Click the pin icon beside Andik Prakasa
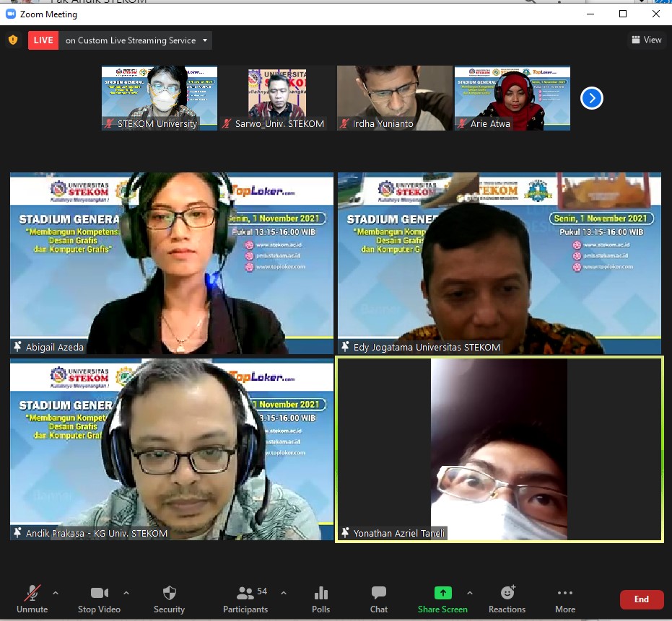 [17, 533]
